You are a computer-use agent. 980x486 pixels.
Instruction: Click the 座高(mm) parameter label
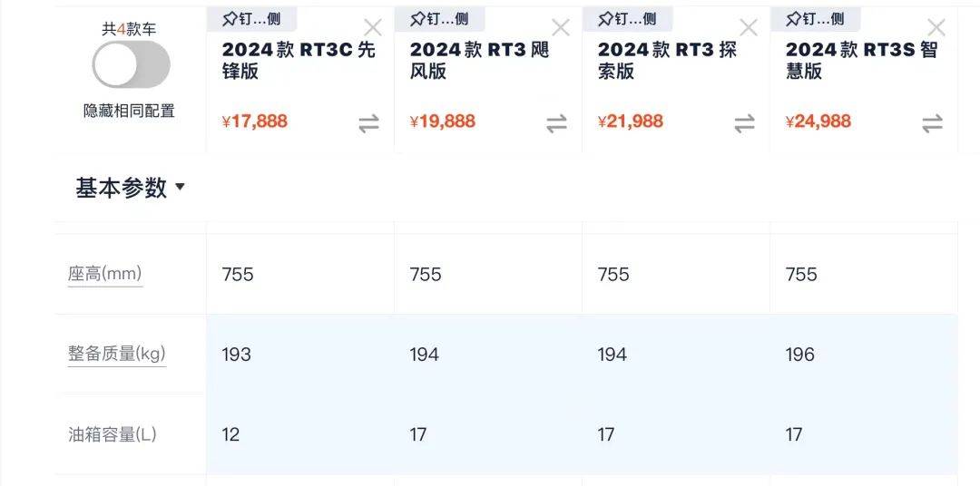coord(105,274)
